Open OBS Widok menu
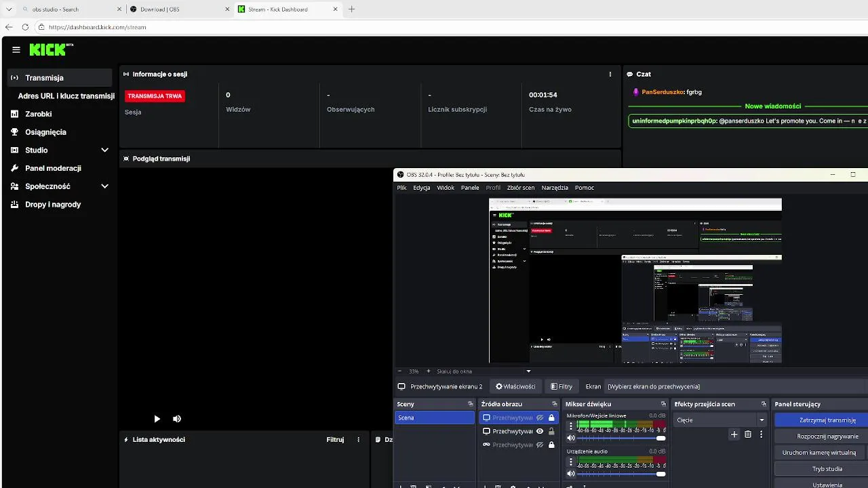This screenshot has width=868, height=488. click(446, 188)
